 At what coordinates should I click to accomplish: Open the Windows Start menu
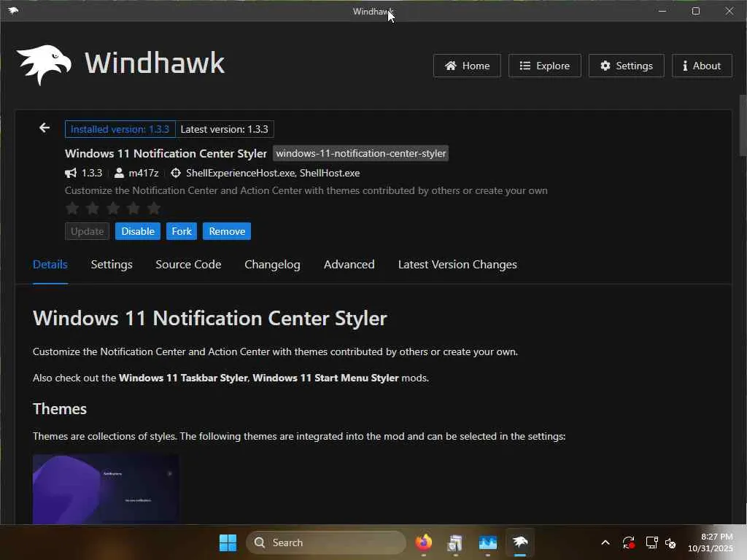pos(228,542)
